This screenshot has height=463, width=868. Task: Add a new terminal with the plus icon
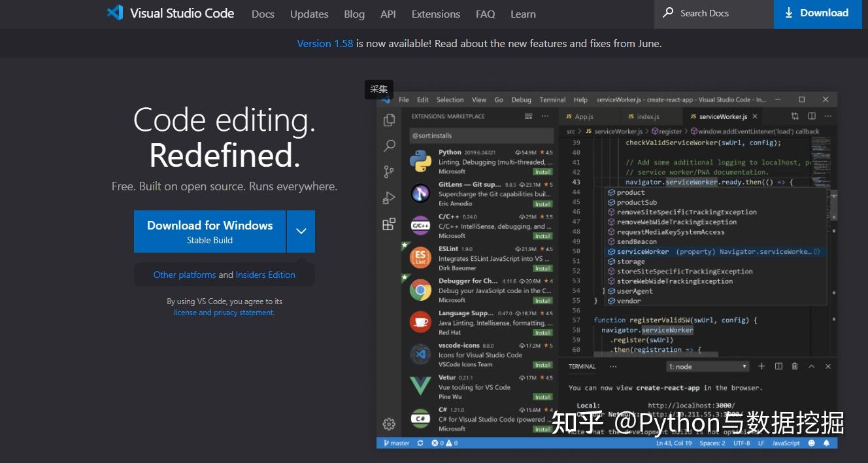point(761,366)
